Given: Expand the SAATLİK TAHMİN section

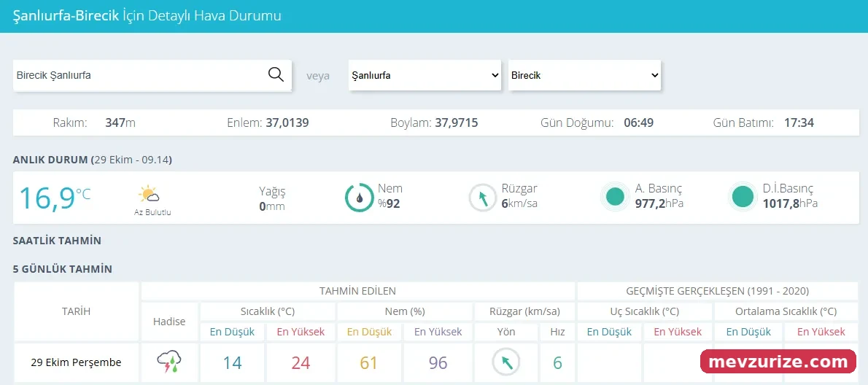Looking at the screenshot, I should (57, 241).
